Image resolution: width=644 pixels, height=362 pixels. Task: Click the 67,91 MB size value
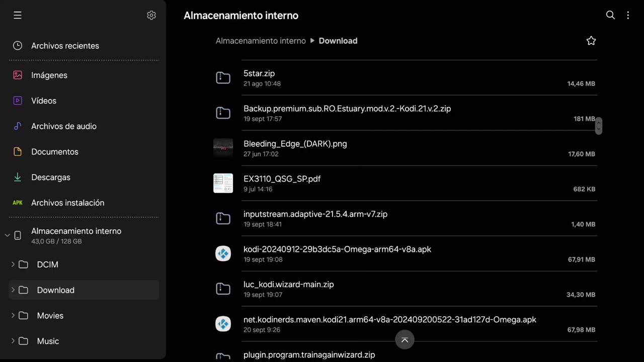coord(582,259)
